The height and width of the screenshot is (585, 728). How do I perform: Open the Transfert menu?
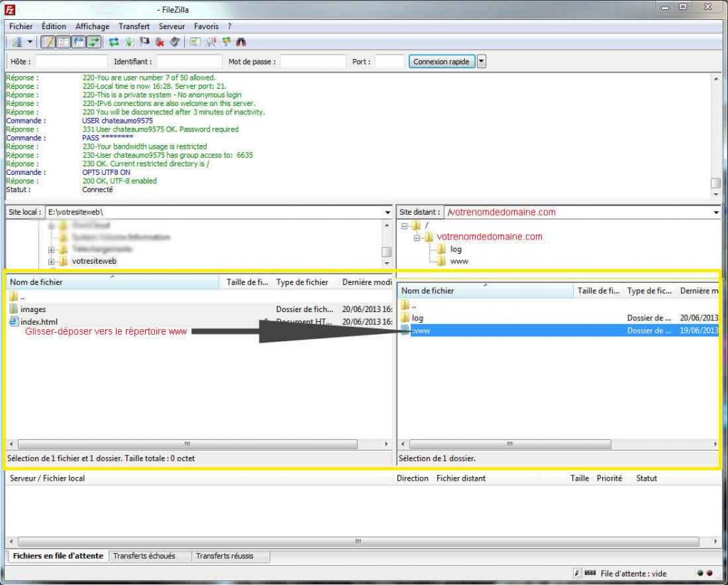[x=134, y=26]
